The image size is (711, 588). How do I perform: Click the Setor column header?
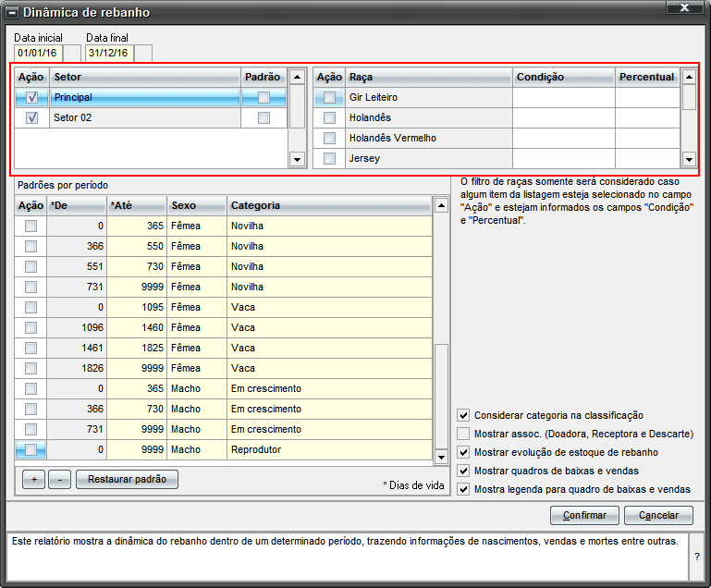pos(145,77)
